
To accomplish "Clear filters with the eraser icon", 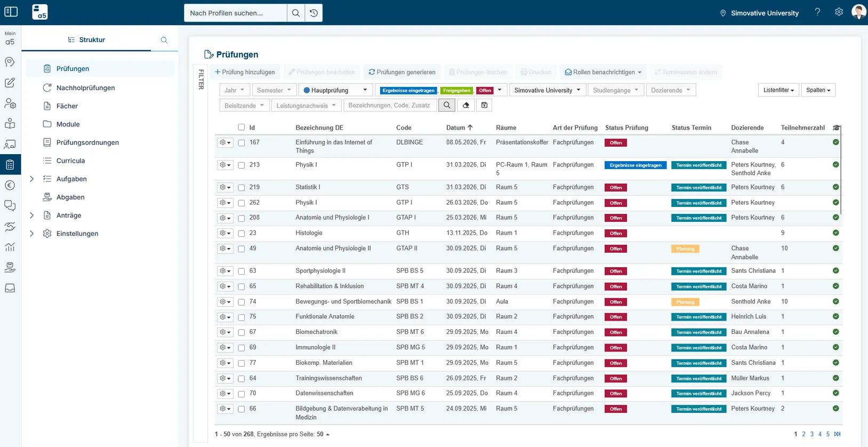I will pos(466,106).
